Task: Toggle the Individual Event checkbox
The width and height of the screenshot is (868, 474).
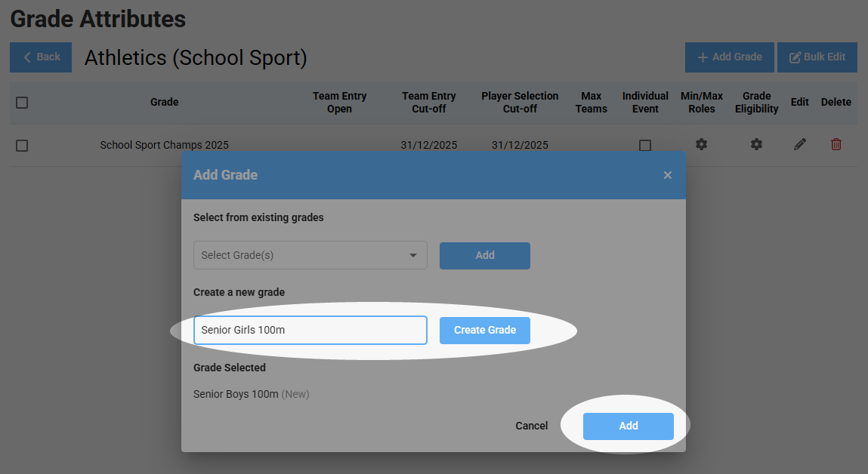Action: click(x=645, y=146)
